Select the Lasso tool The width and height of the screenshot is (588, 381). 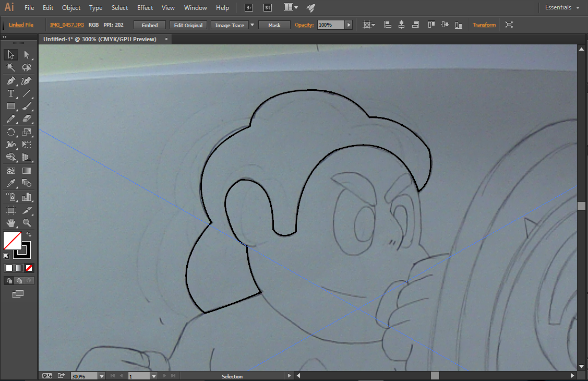27,67
